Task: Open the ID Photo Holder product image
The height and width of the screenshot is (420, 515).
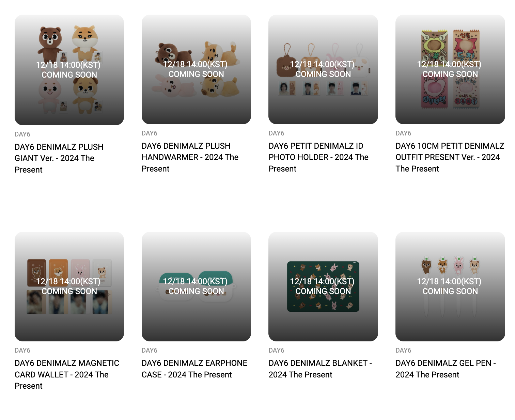Action: click(x=323, y=69)
